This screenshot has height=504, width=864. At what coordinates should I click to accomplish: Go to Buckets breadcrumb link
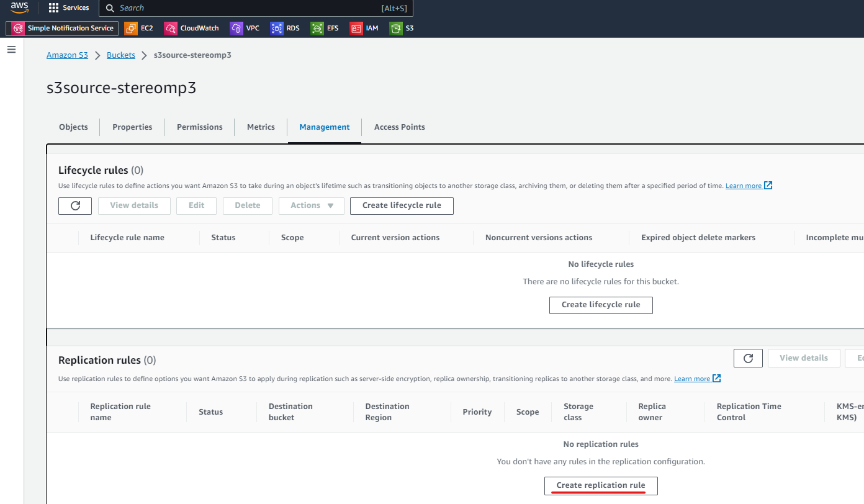(x=121, y=55)
